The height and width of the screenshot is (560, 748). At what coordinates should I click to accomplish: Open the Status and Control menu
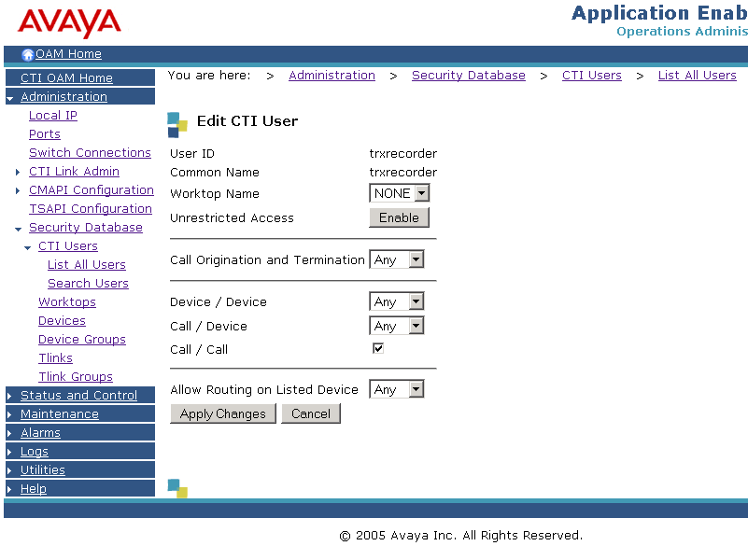coord(78,395)
